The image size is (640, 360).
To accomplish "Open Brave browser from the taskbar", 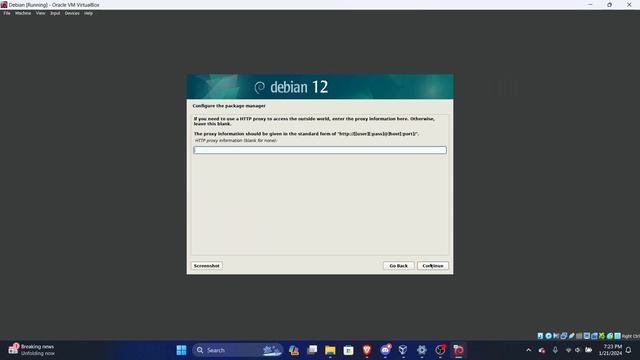I will point(367,350).
